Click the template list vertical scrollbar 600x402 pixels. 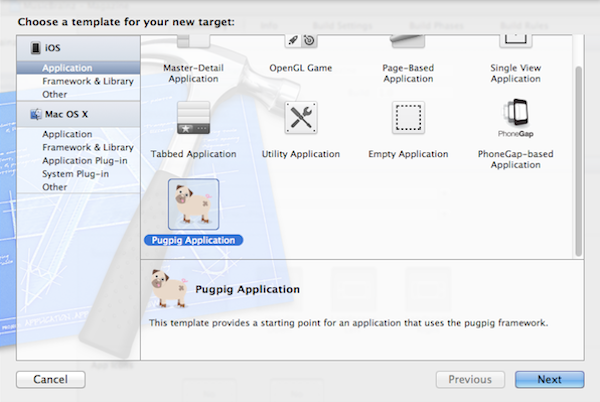tap(579, 161)
